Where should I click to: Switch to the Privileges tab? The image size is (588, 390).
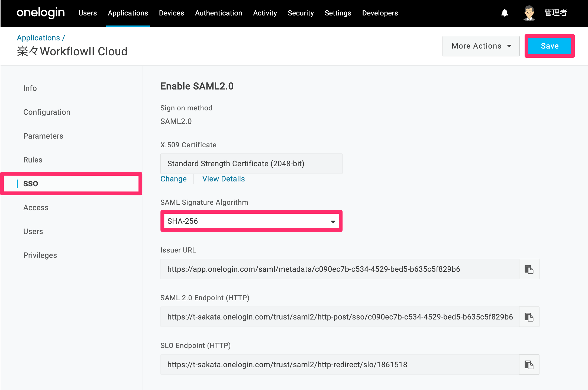click(x=40, y=255)
